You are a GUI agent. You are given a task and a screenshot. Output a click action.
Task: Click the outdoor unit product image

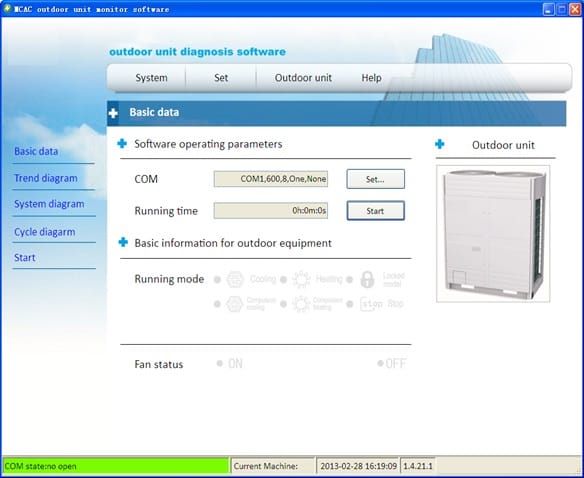click(x=493, y=234)
